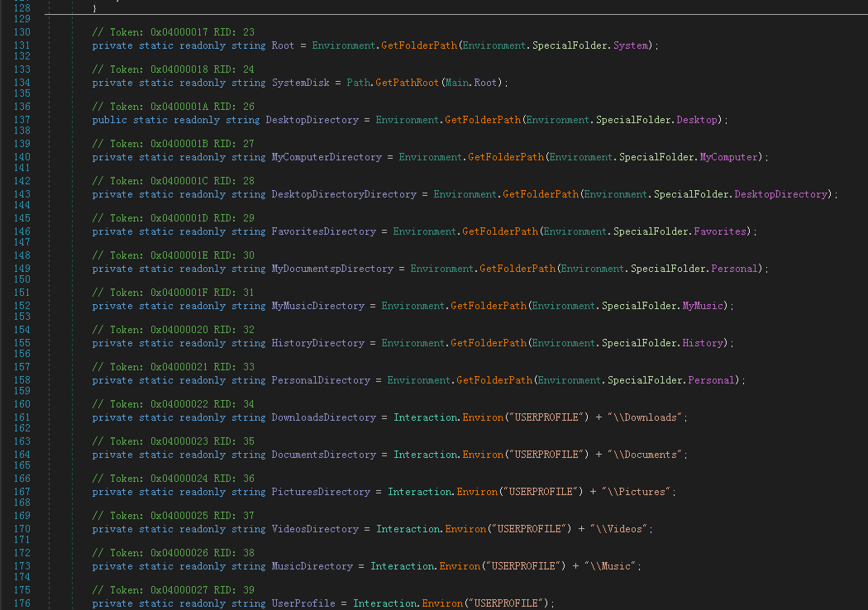Click token comment 0x0400001A RID: 26

[174, 107]
